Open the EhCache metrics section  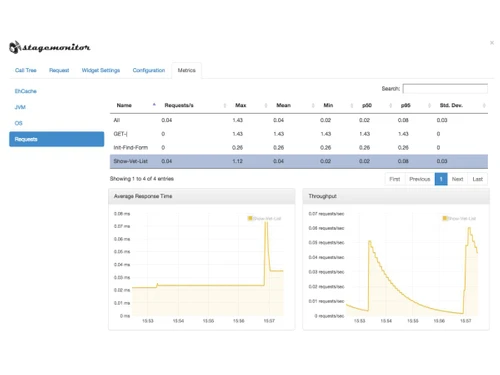26,91
